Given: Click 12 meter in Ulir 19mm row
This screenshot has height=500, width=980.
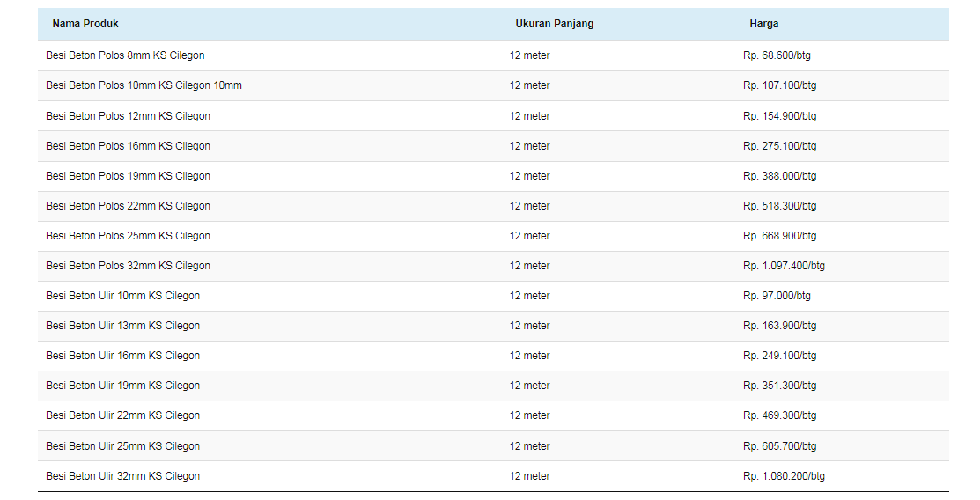Looking at the screenshot, I should tap(530, 386).
